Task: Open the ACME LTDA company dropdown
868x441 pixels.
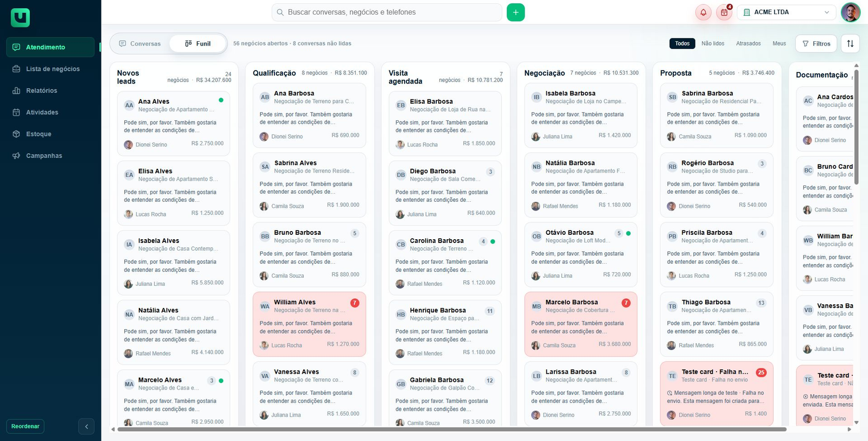Action: tap(787, 12)
